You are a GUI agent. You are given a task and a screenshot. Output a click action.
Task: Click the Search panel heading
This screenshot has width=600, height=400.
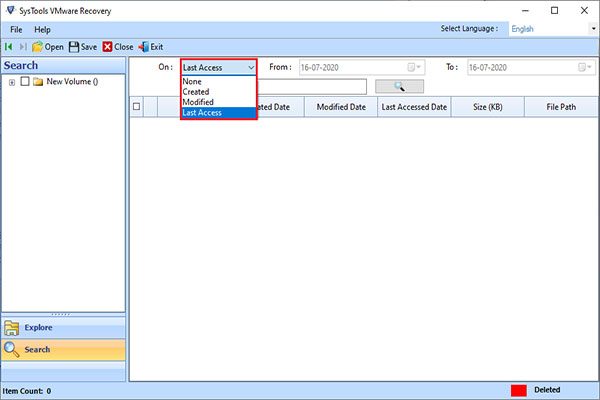click(x=21, y=65)
